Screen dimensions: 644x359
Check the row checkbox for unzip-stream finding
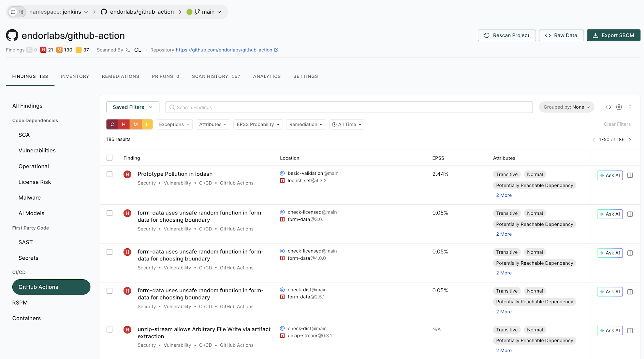110,329
